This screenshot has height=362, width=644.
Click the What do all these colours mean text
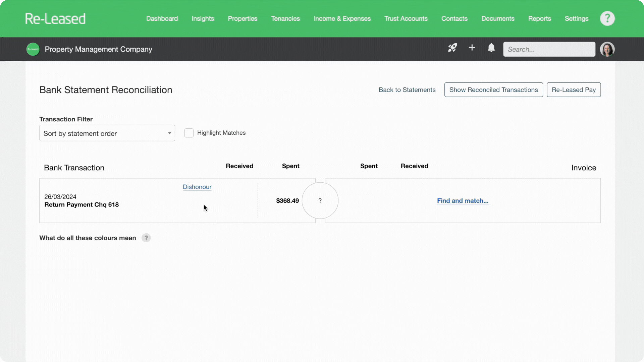click(x=88, y=238)
